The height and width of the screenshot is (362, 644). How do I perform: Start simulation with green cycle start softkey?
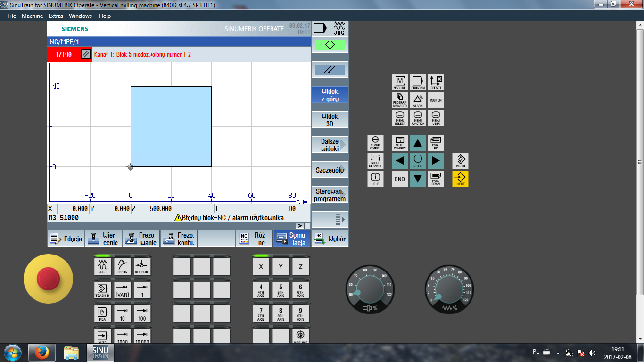(330, 45)
